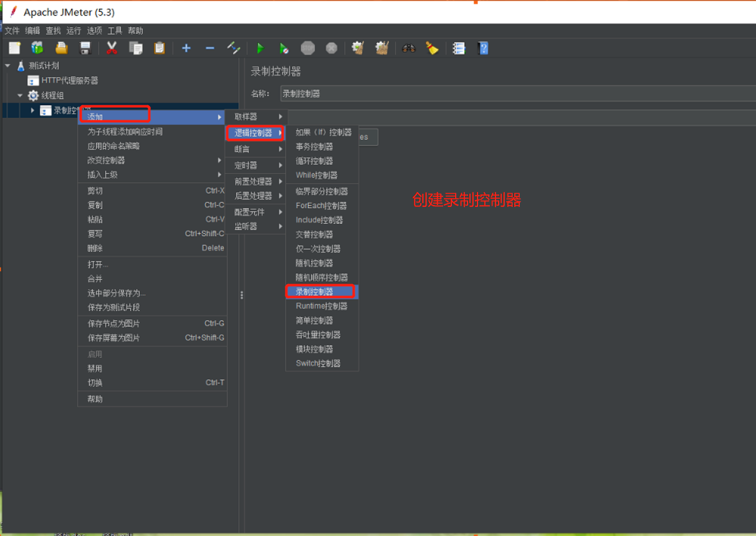Open the 帮助 menu in the menu bar

[x=135, y=31]
